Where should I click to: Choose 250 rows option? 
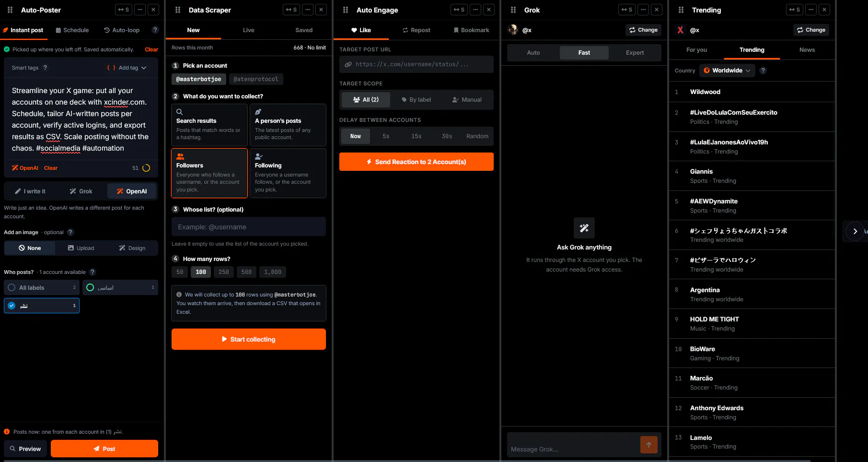click(x=224, y=272)
